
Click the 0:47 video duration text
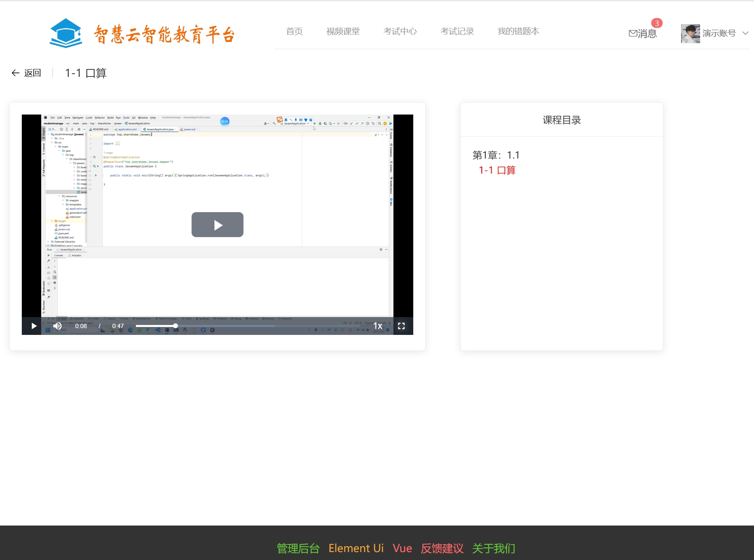pyautogui.click(x=118, y=326)
